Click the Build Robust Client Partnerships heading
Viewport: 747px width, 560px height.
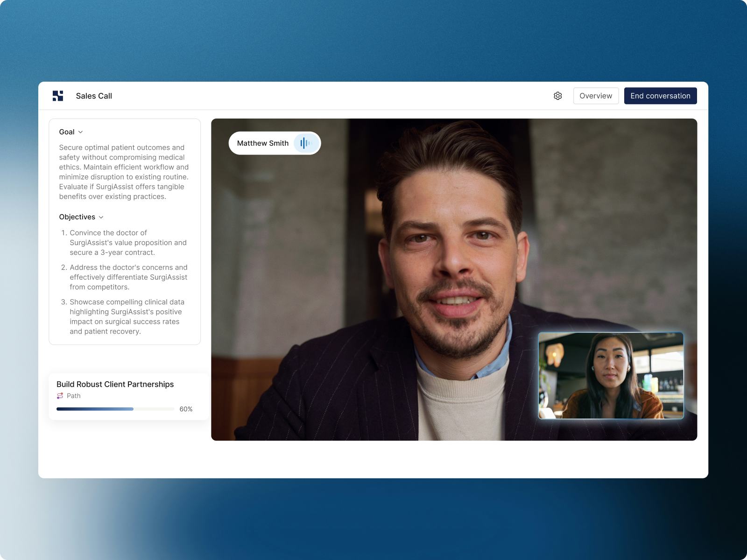tap(115, 384)
